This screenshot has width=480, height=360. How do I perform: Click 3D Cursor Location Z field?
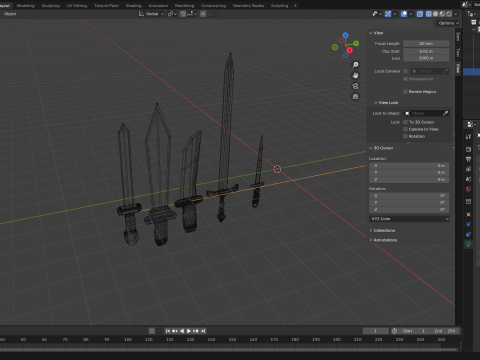(x=409, y=180)
